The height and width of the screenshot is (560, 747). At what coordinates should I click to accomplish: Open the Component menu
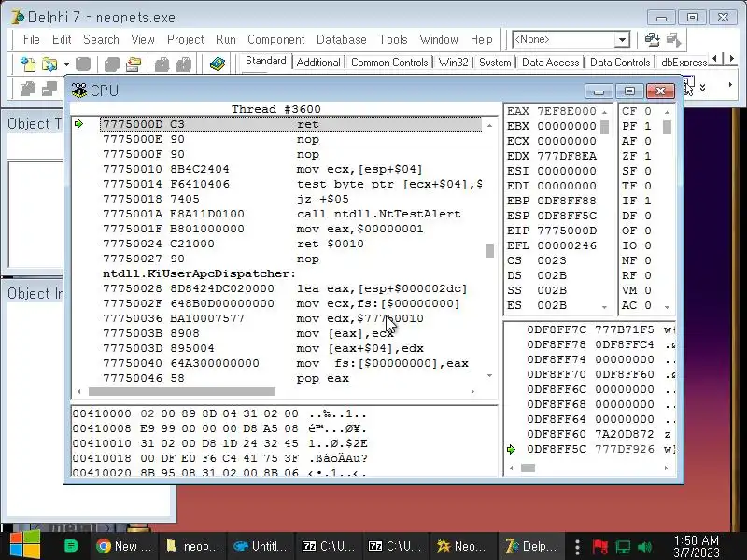275,39
